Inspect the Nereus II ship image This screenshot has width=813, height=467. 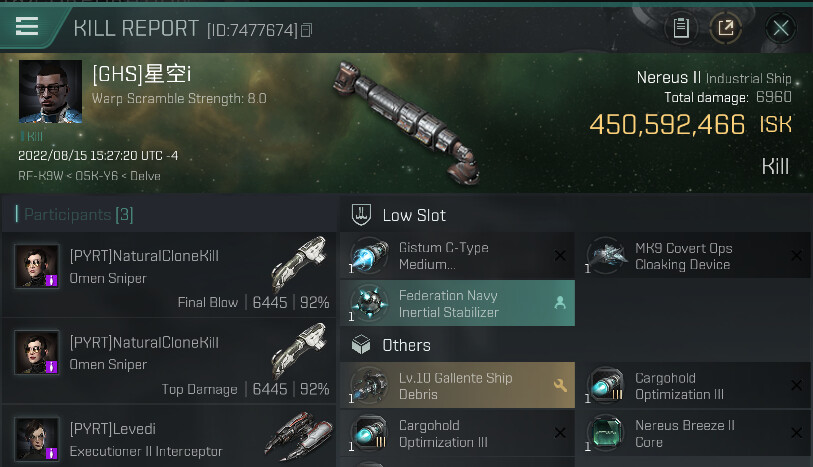(404, 113)
